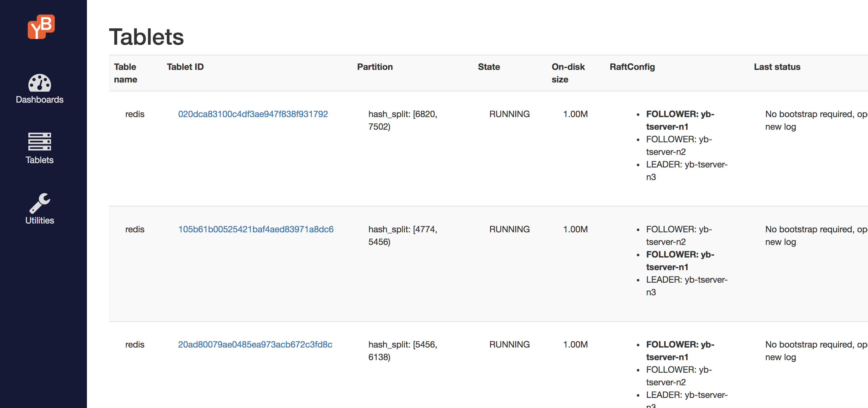Image resolution: width=868 pixels, height=408 pixels.
Task: Click the Tablets sidebar label
Action: tap(39, 160)
